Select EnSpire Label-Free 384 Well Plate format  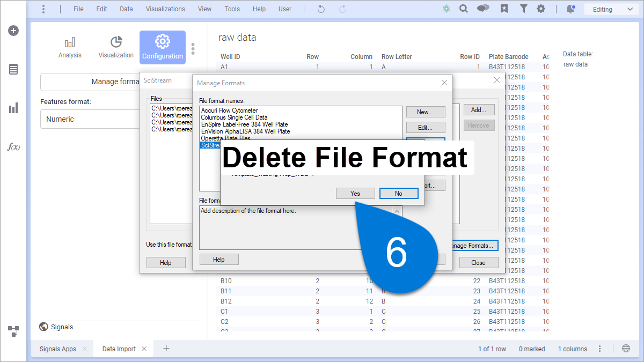coord(243,124)
